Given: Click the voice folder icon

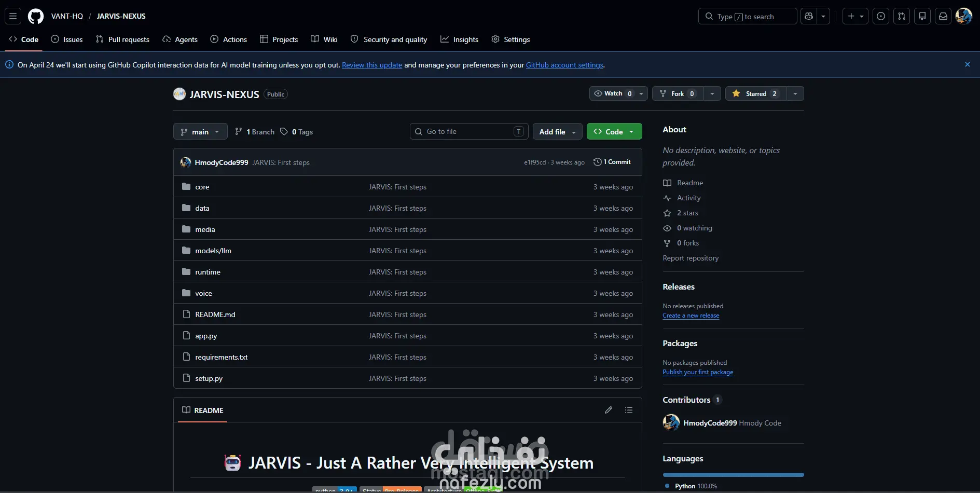Looking at the screenshot, I should (x=186, y=293).
